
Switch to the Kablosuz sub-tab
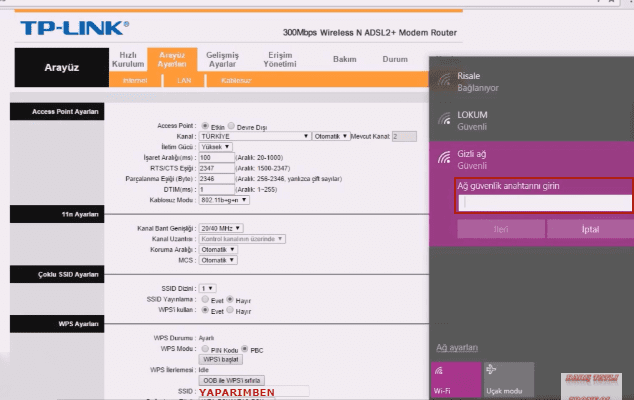236,80
